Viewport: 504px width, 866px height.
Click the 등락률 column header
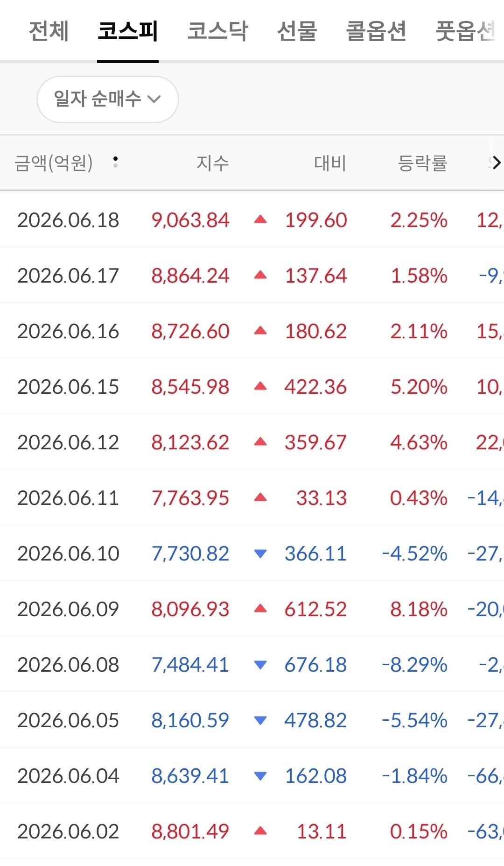click(422, 163)
